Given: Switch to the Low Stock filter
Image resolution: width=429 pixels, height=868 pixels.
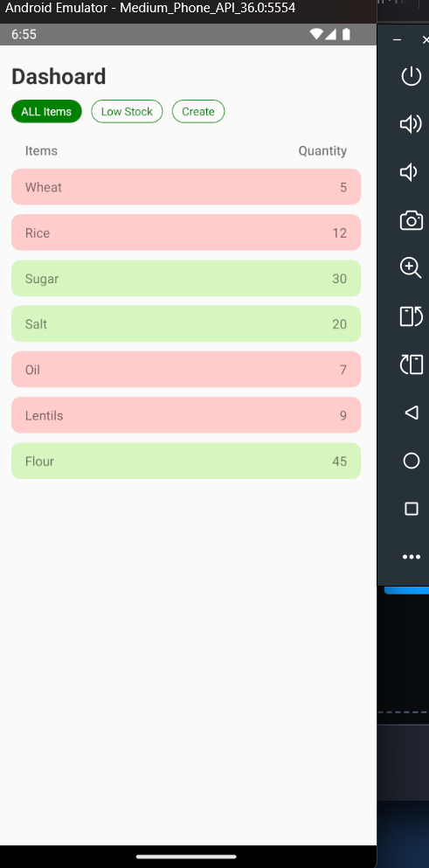Looking at the screenshot, I should [127, 111].
